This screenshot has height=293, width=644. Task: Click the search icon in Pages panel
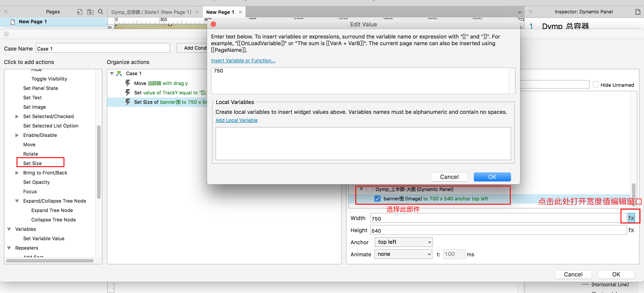[x=100, y=12]
